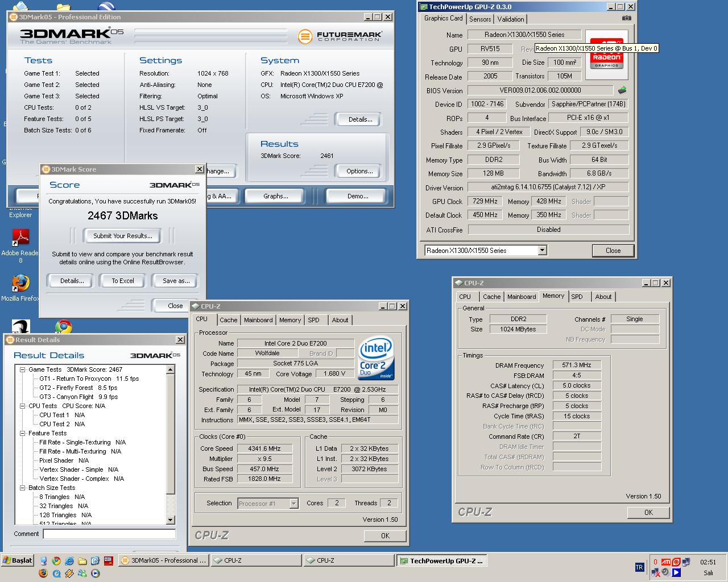The image size is (728, 582).
Task: Launch Firefox from the quick launch bar
Action: click(43, 573)
